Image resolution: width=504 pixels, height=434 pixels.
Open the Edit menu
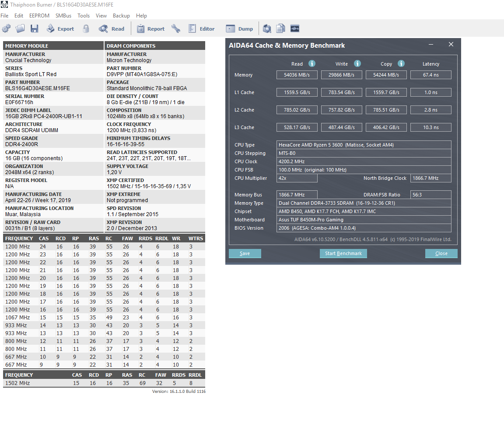coord(19,15)
